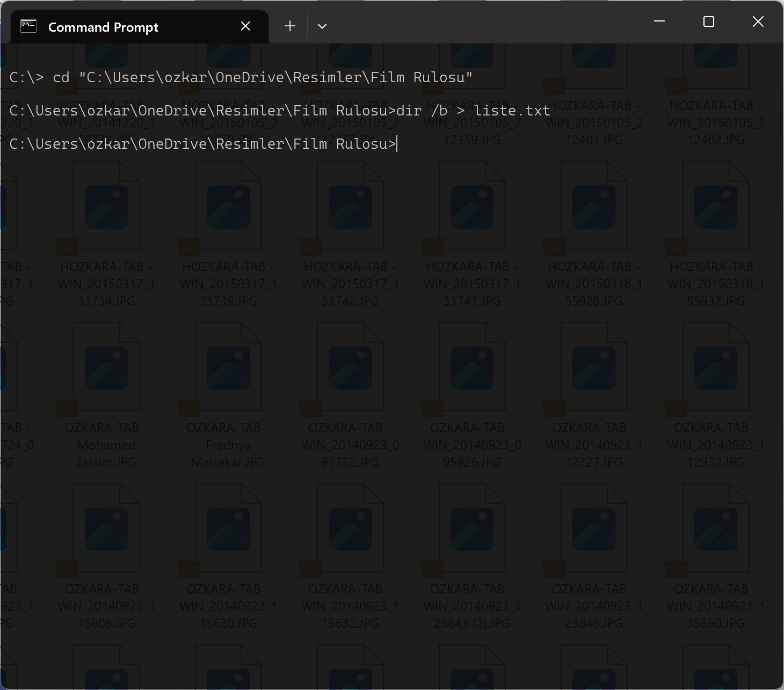Close the terminal window
This screenshot has height=690, width=784.
point(758,21)
